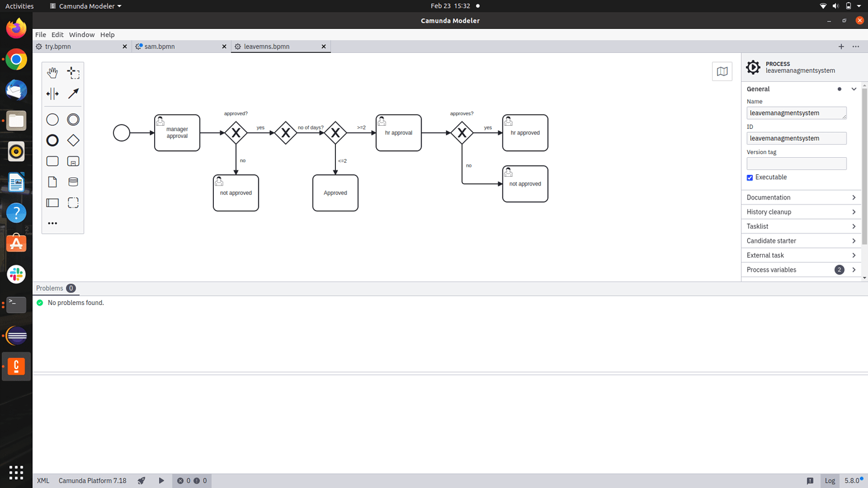Open Firefox from the dock
The image size is (868, 488).
click(x=16, y=28)
